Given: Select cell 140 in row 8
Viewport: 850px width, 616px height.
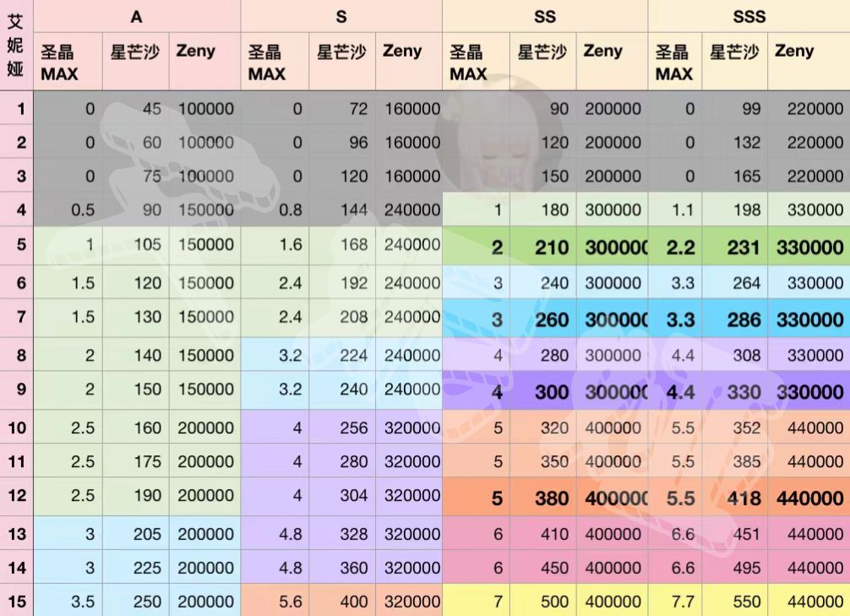Looking at the screenshot, I should click(135, 355).
